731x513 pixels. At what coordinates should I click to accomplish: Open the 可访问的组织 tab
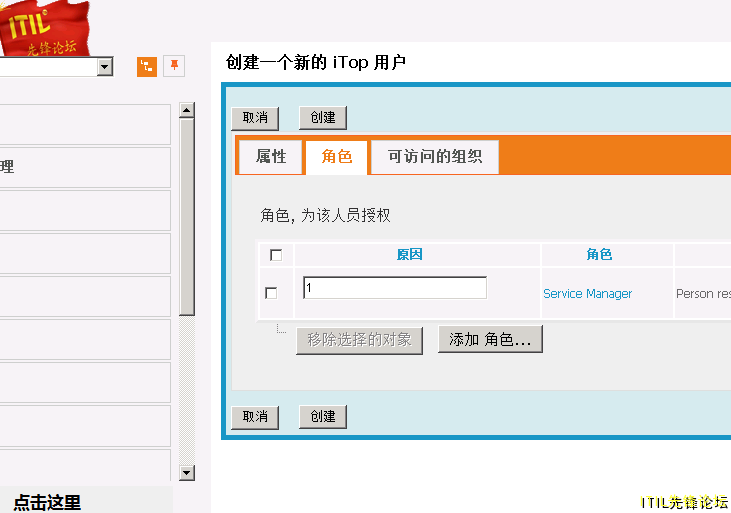435,157
